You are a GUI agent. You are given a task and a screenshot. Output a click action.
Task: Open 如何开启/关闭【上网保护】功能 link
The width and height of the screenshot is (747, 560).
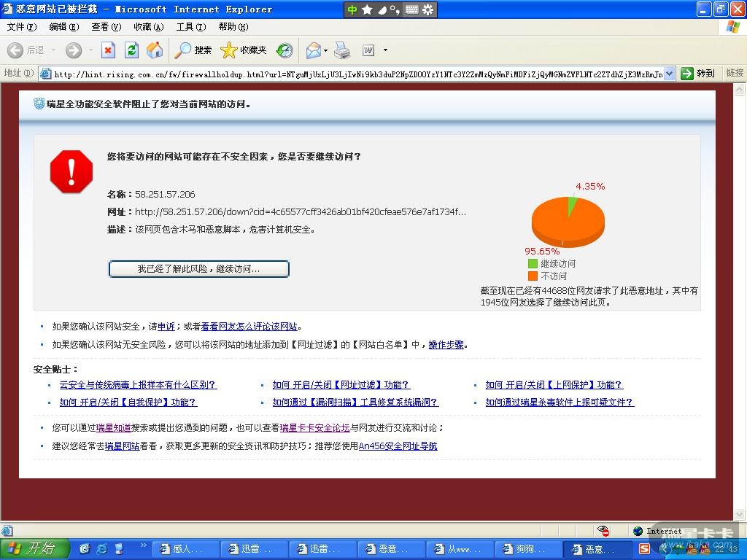coord(554,385)
